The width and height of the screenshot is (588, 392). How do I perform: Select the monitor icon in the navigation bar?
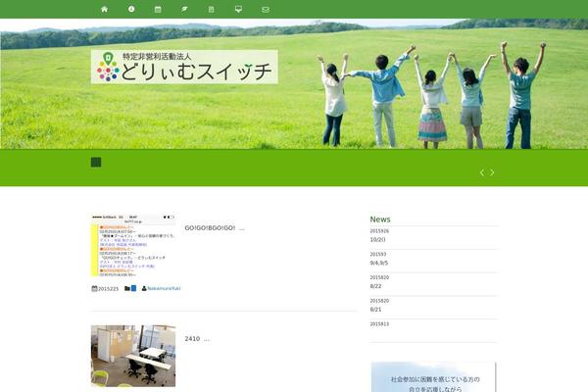click(238, 10)
